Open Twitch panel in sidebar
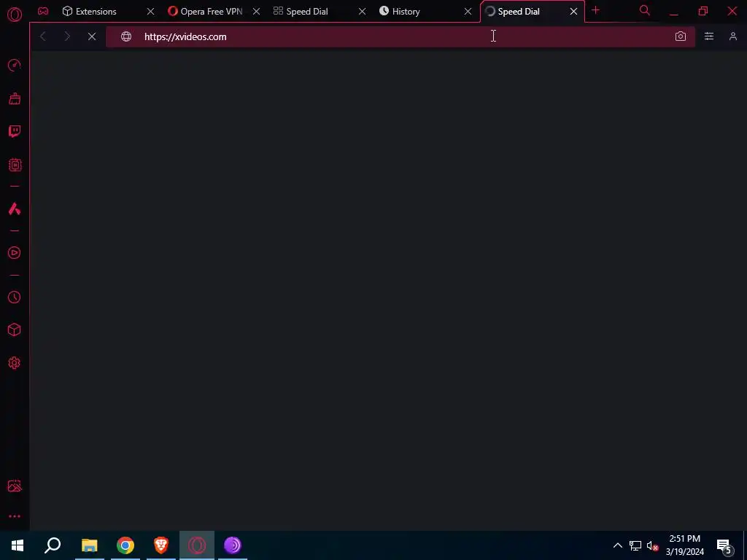Image resolution: width=747 pixels, height=560 pixels. coord(15,131)
